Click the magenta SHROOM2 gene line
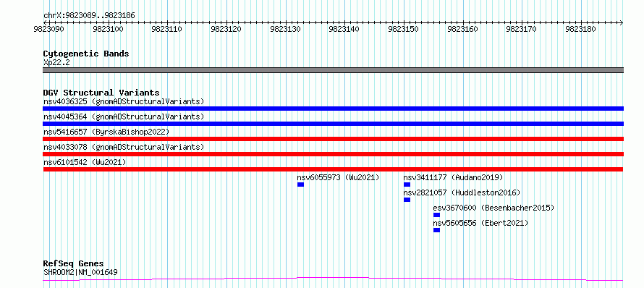This screenshot has height=288, width=644. point(333,279)
